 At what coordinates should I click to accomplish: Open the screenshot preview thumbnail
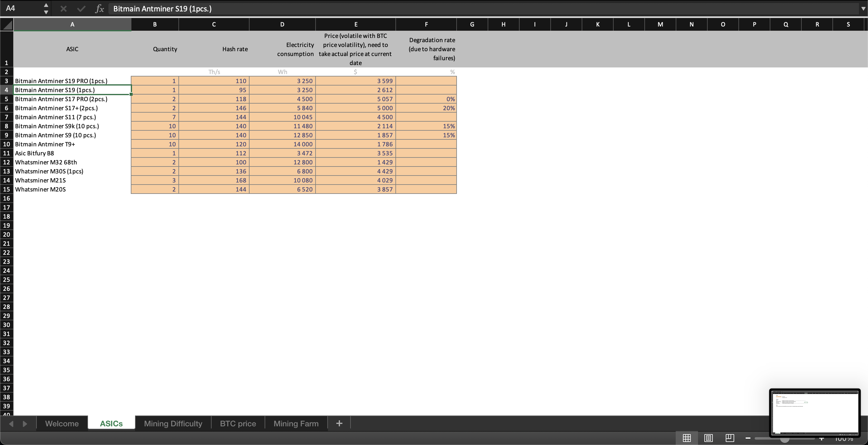(815, 412)
